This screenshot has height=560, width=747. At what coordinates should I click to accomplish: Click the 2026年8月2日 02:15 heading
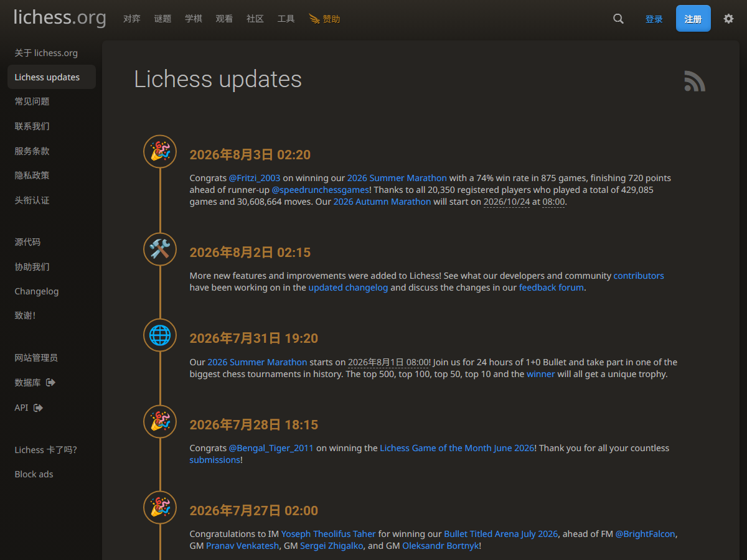250,253
